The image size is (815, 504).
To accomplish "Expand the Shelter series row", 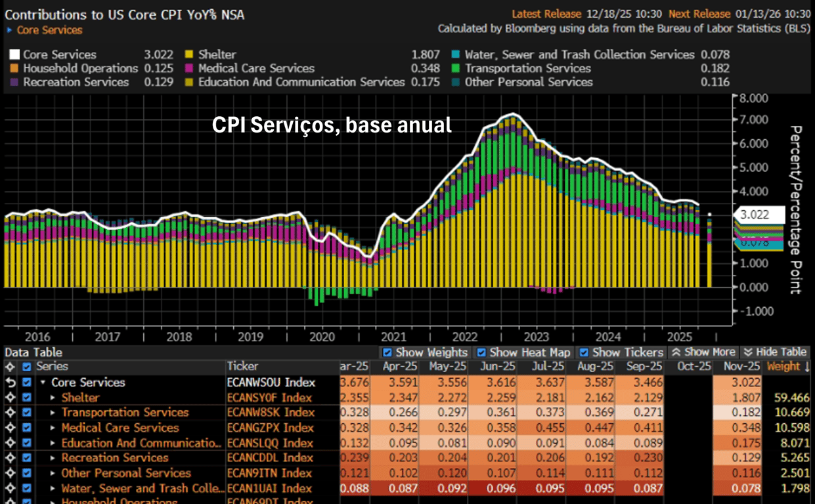I will click(54, 398).
